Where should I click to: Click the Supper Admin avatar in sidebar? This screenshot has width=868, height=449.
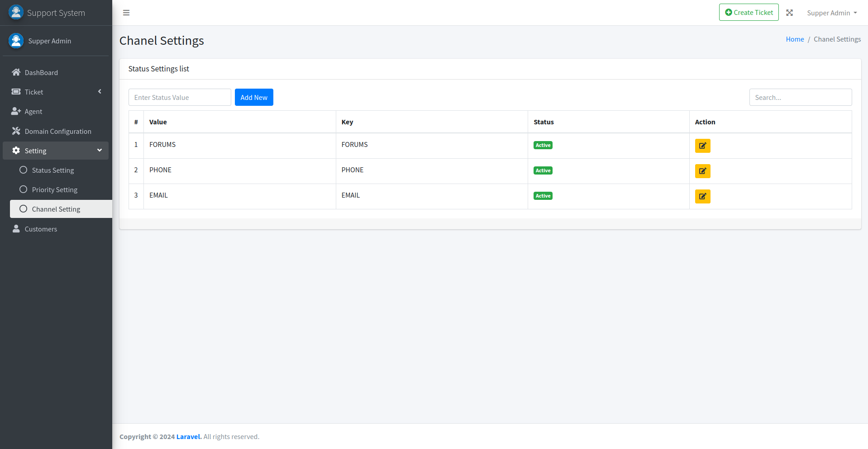pos(16,41)
